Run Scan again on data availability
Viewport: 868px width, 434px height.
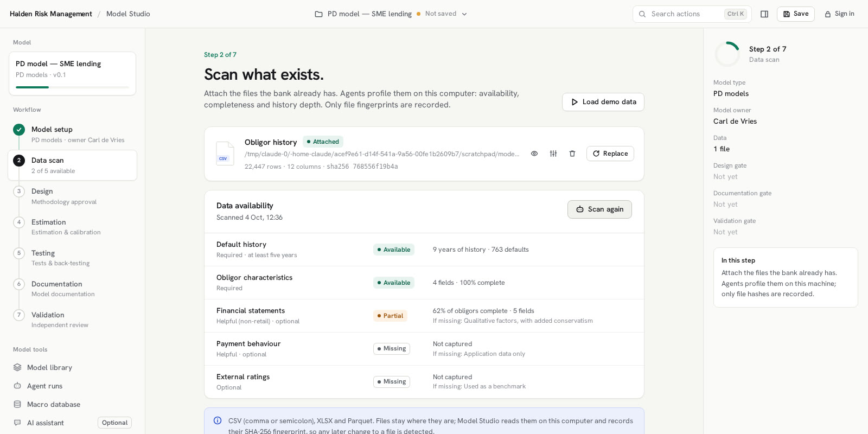(x=599, y=209)
